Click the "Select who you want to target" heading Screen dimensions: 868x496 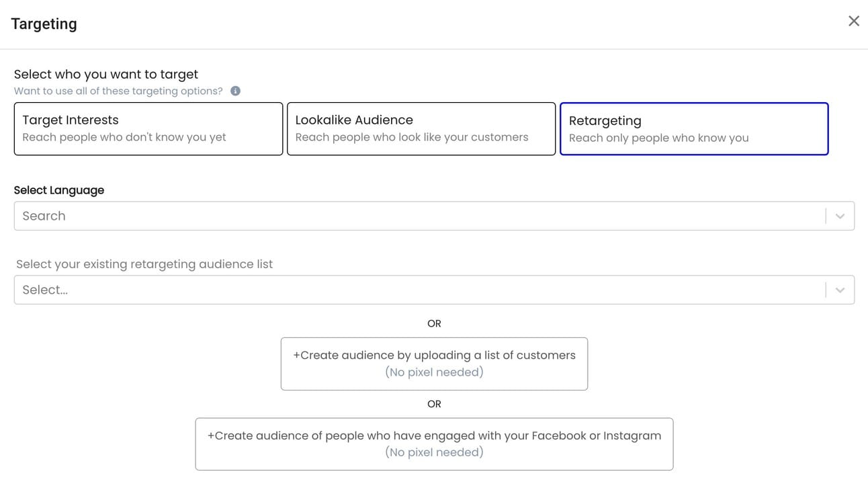106,74
